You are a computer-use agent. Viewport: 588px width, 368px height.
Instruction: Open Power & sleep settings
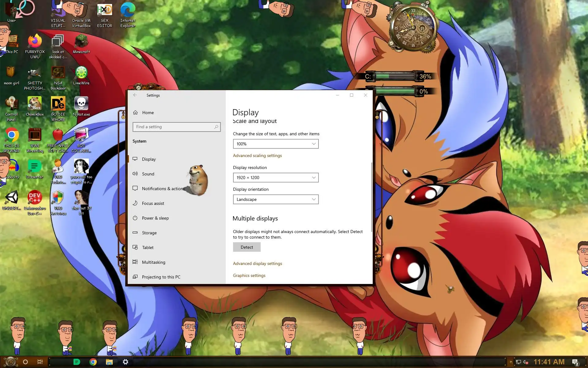tap(155, 218)
